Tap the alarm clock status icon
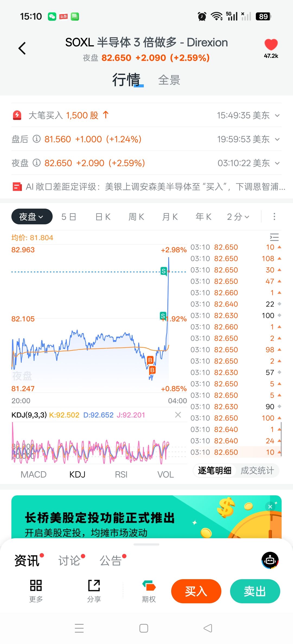The height and width of the screenshot is (644, 293). click(202, 17)
